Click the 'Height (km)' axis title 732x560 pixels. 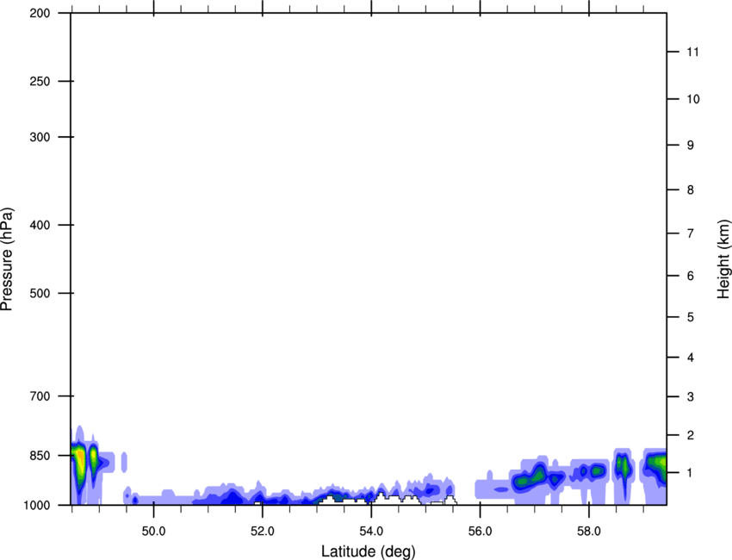point(723,259)
